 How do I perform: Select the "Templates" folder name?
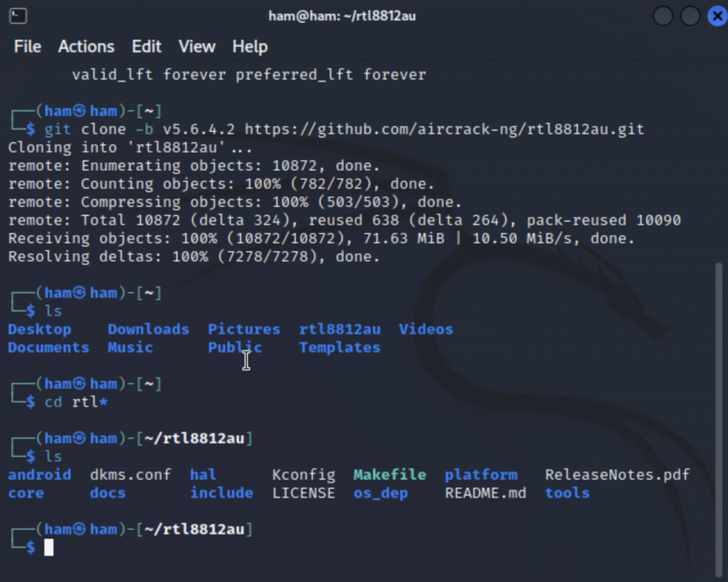tap(339, 347)
